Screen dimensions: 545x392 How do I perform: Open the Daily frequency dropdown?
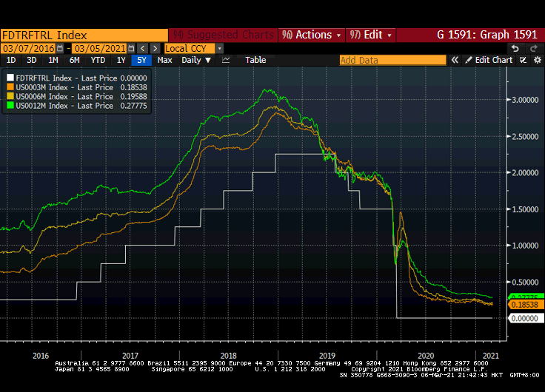click(x=196, y=60)
